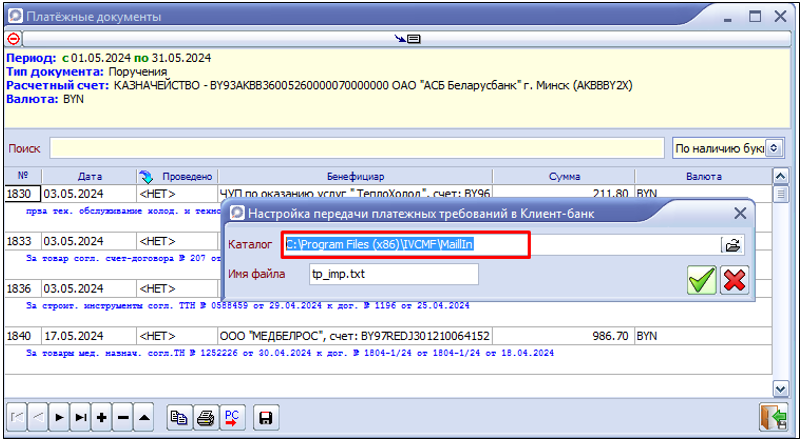The width and height of the screenshot is (802, 441).
Task: Click the green checkmark confirm button
Action: pos(702,279)
